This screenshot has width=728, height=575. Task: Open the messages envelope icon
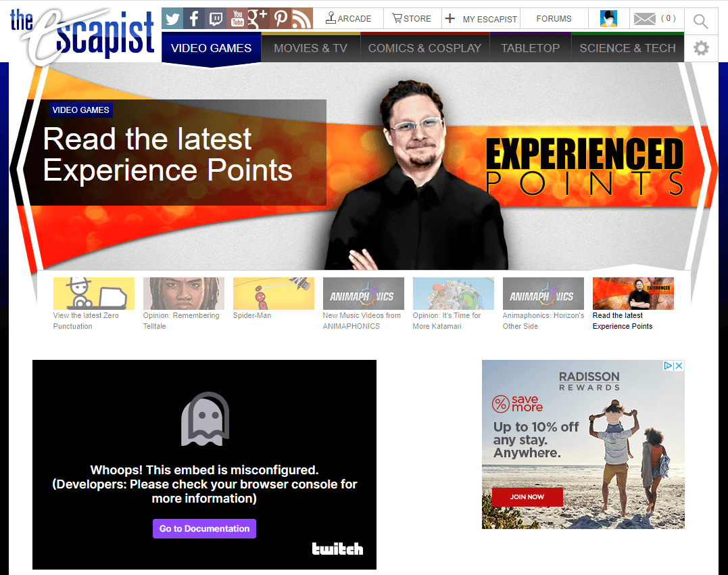tap(645, 19)
